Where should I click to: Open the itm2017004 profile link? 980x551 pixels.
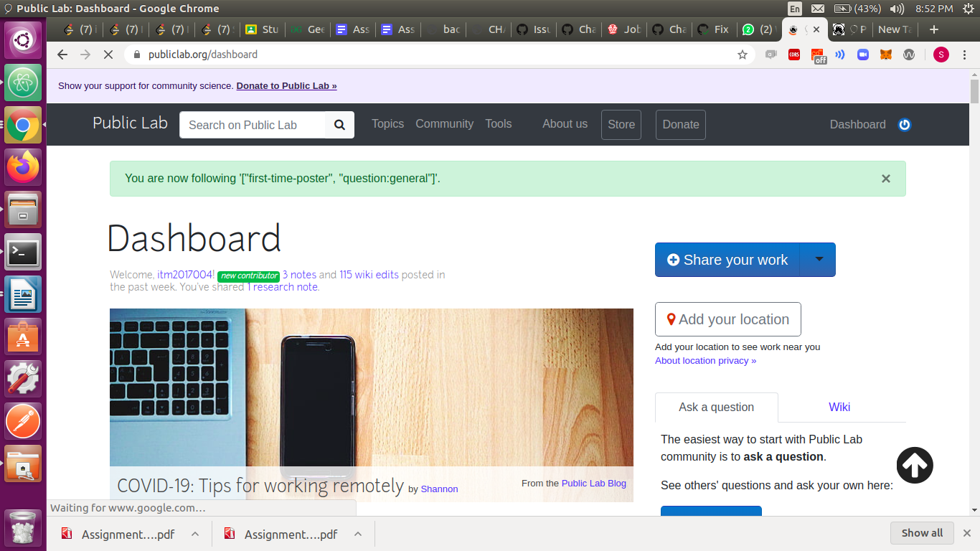184,275
